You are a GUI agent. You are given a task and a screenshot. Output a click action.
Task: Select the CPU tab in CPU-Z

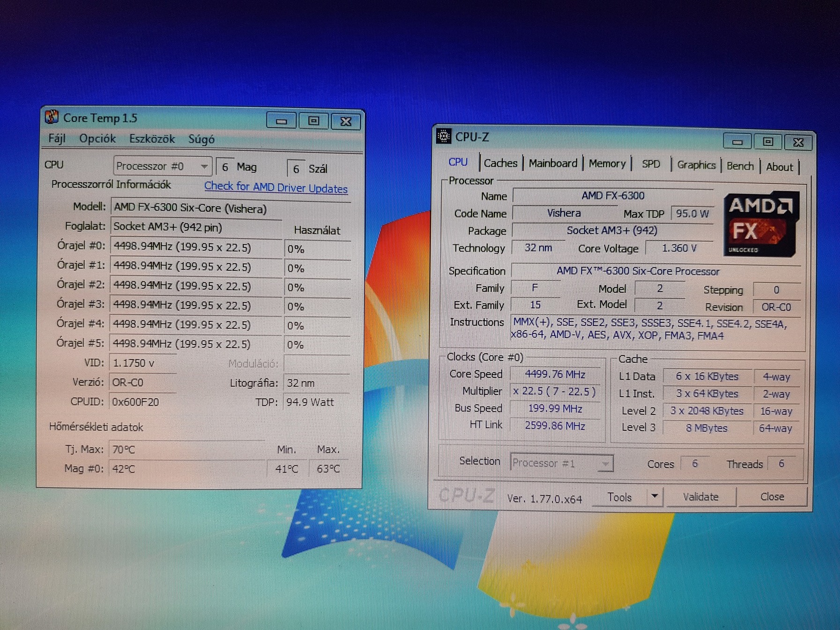tap(458, 162)
